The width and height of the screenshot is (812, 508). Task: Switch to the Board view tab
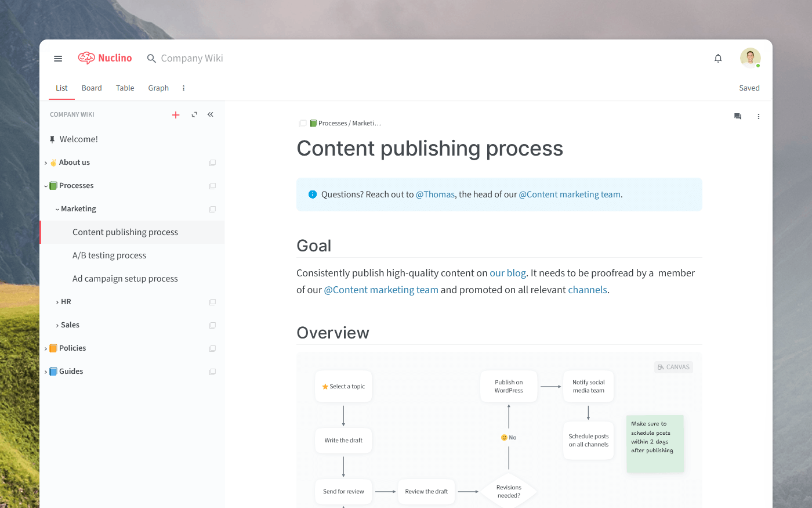[x=92, y=88]
